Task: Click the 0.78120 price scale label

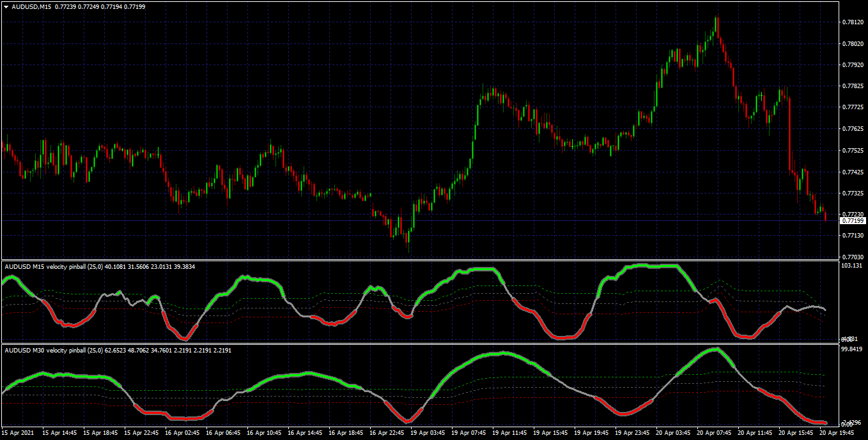Action: (x=852, y=22)
